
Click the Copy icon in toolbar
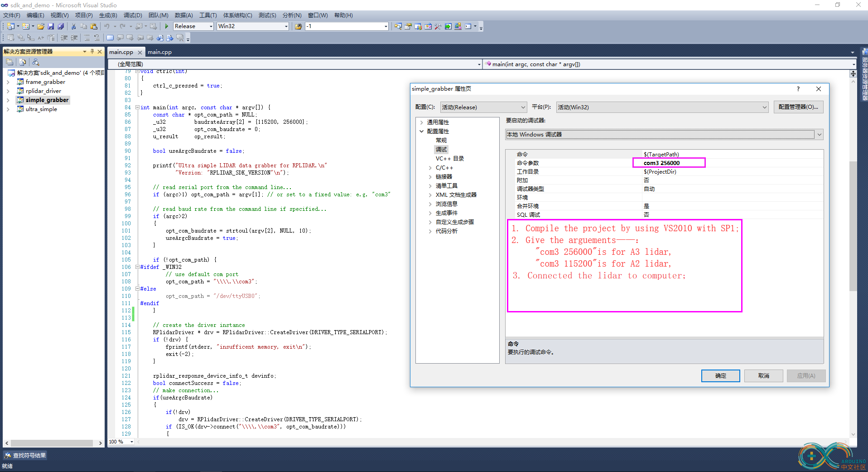[x=83, y=26]
